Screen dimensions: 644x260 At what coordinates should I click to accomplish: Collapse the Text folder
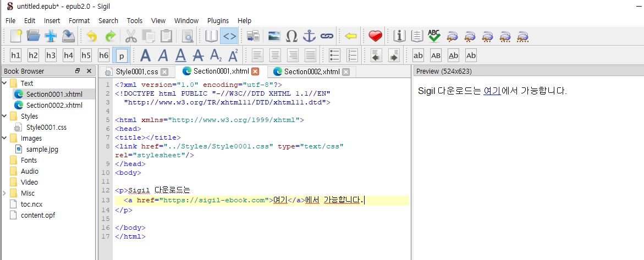pos(4,84)
